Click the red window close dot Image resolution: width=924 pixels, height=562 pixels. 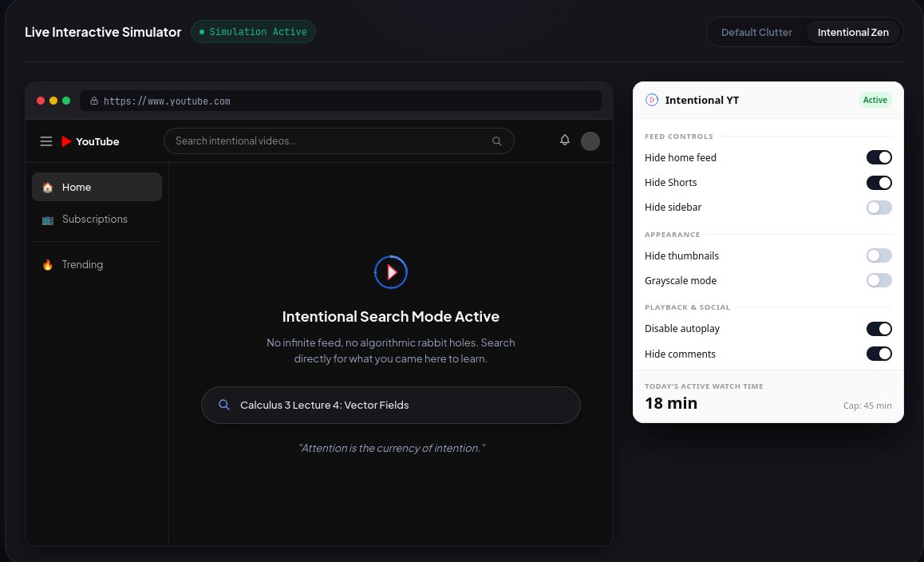tap(41, 101)
